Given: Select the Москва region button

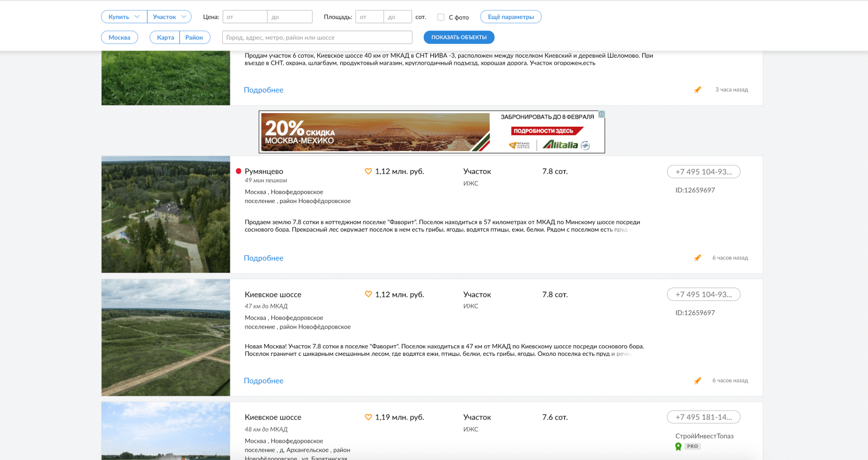Looking at the screenshot, I should [119, 37].
